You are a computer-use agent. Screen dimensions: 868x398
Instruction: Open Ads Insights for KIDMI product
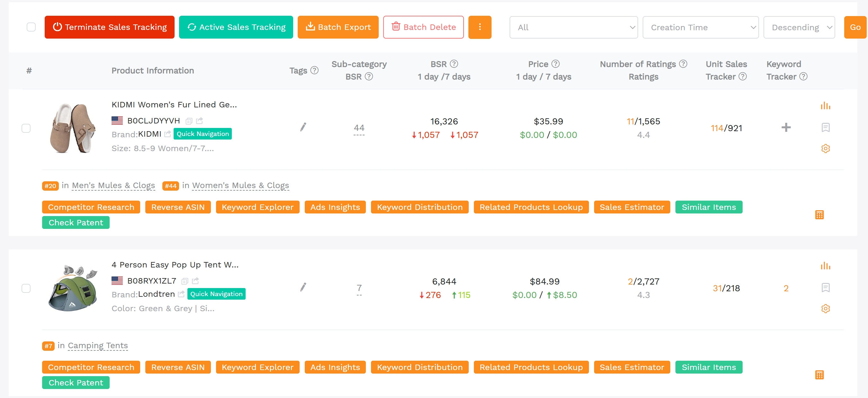click(x=335, y=207)
